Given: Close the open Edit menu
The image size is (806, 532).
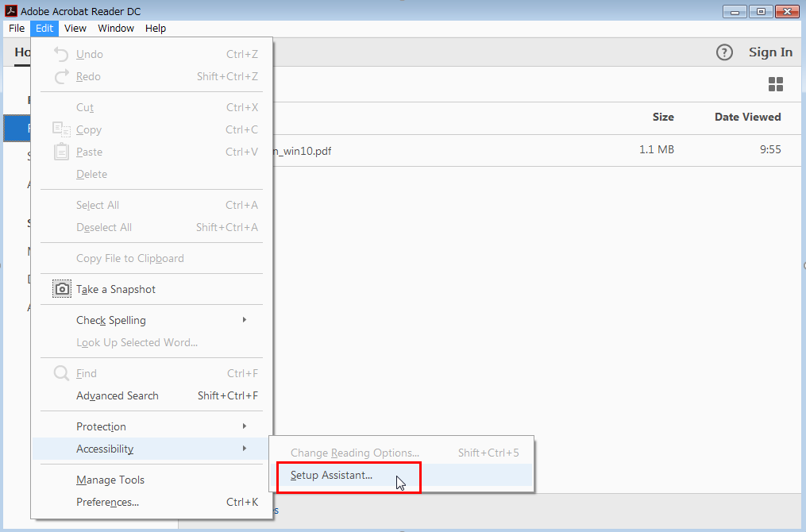Looking at the screenshot, I should click(x=44, y=29).
